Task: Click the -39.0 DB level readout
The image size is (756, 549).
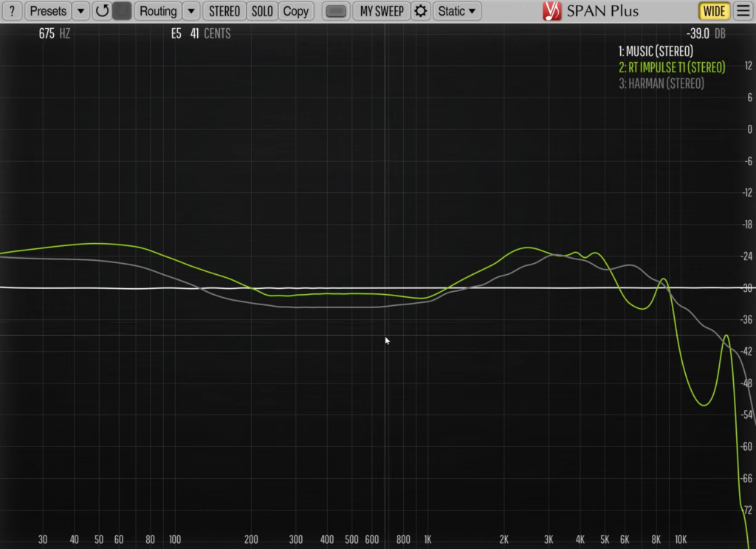Action: click(x=706, y=33)
